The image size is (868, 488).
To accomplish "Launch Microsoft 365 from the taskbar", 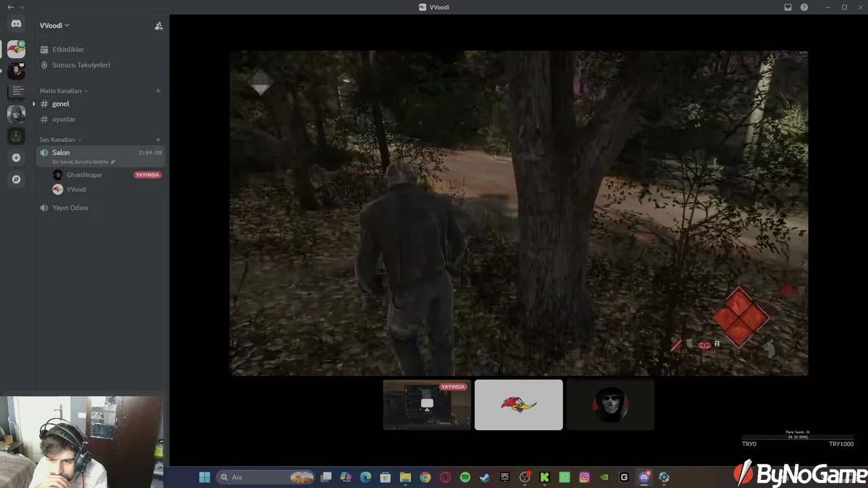I will click(x=346, y=477).
